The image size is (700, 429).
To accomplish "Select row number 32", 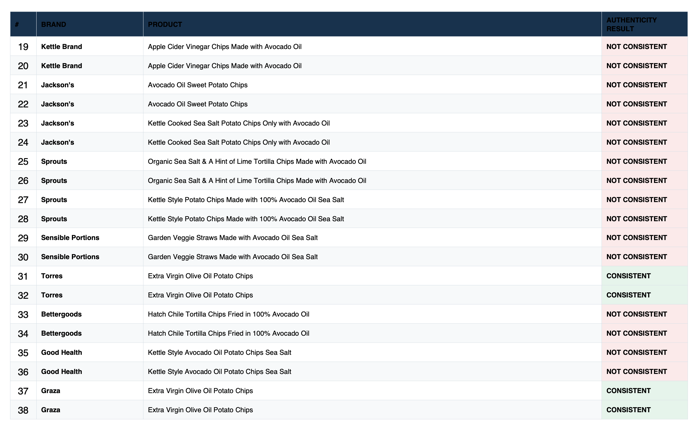I will pyautogui.click(x=23, y=296).
